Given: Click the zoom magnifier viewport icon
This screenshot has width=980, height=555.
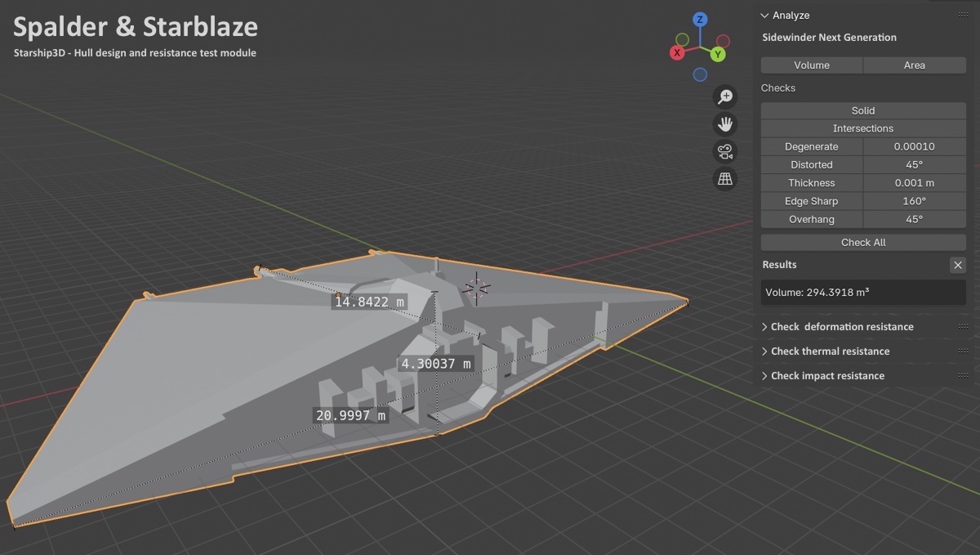Looking at the screenshot, I should 724,97.
